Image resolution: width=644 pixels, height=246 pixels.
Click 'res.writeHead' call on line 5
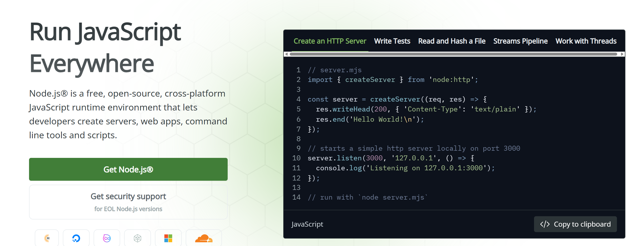343,109
